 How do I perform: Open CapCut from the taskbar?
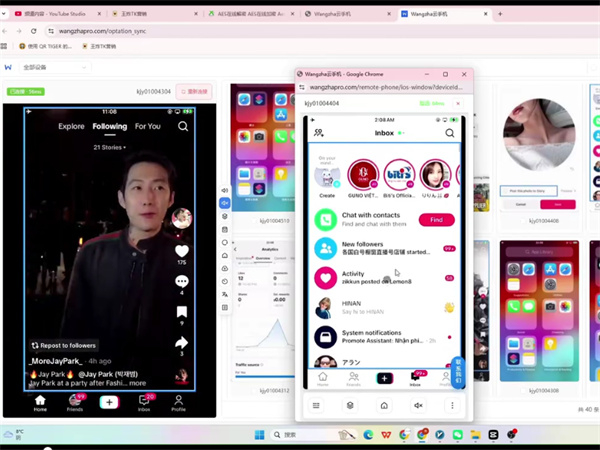click(493, 435)
